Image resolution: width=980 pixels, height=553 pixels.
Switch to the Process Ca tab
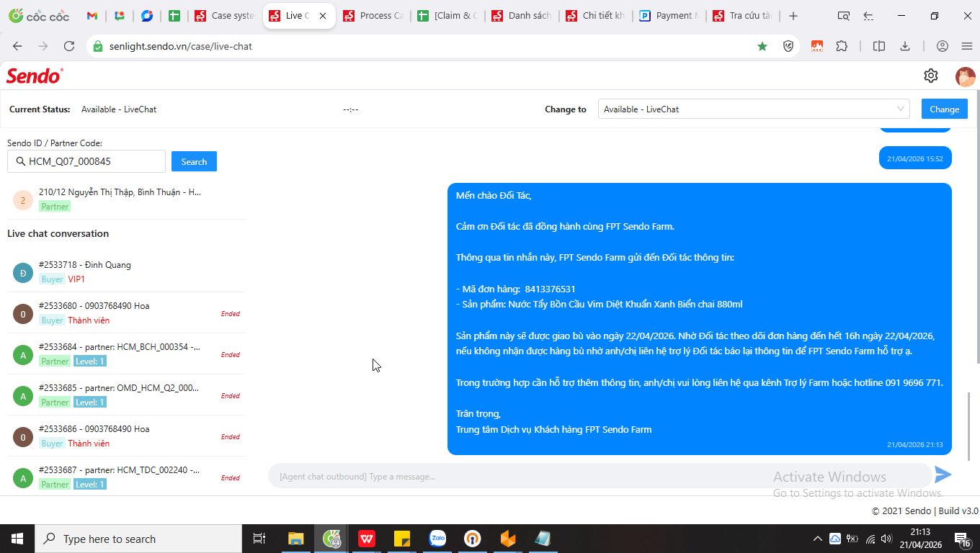[373, 16]
